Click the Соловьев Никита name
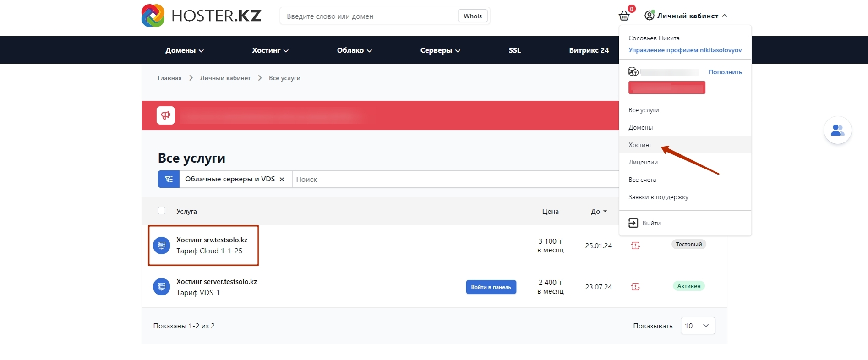This screenshot has width=868, height=360. tap(654, 38)
